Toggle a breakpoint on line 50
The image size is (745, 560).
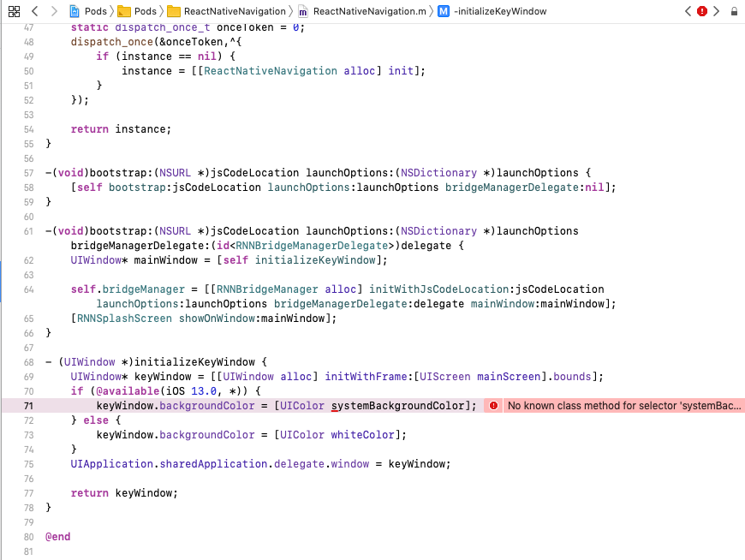[x=28, y=71]
